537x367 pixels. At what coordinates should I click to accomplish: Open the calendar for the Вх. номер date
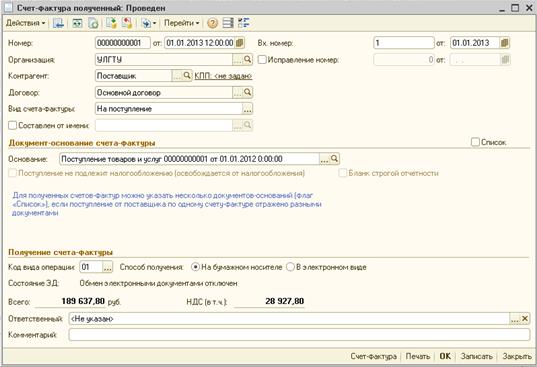pyautogui.click(x=504, y=43)
